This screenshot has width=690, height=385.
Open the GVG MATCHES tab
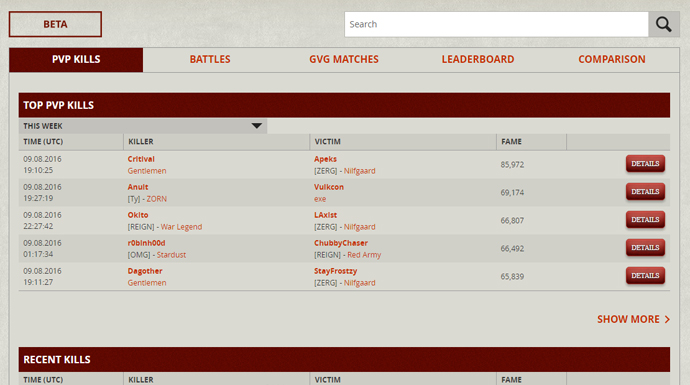(x=344, y=59)
